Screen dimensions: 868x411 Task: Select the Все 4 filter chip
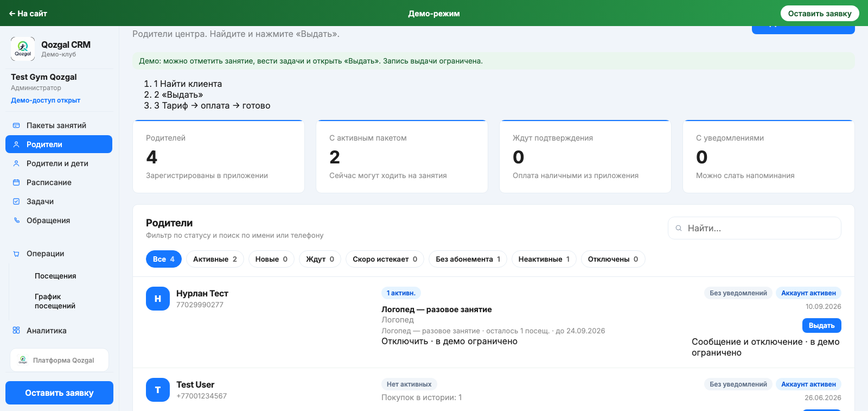coord(163,259)
